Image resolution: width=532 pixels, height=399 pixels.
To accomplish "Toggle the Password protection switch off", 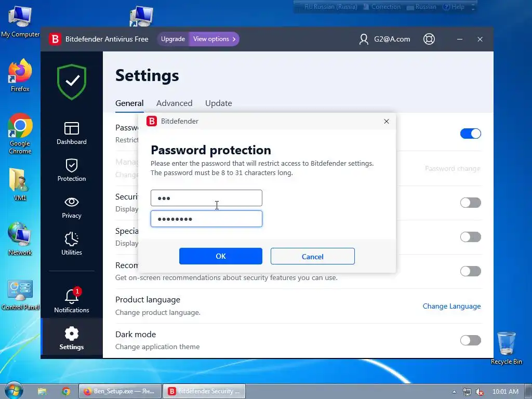I will (x=471, y=134).
